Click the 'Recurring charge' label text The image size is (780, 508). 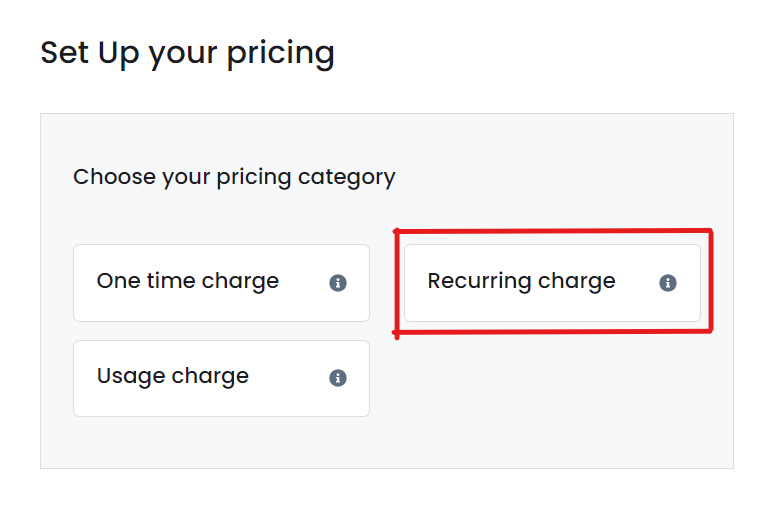521,282
